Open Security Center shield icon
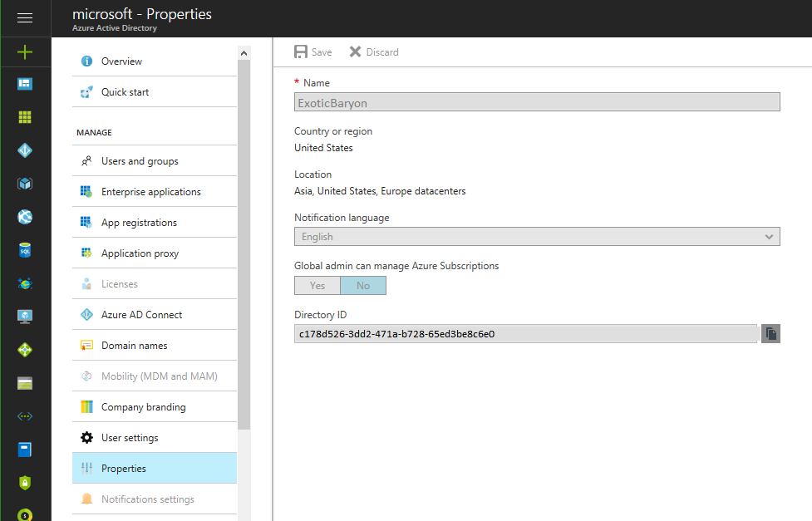Image resolution: width=812 pixels, height=521 pixels. click(25, 483)
